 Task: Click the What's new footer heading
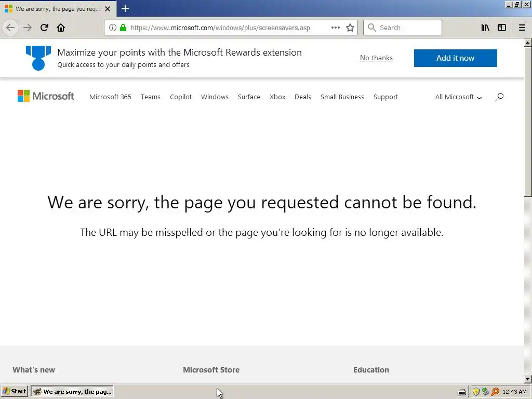tap(34, 370)
